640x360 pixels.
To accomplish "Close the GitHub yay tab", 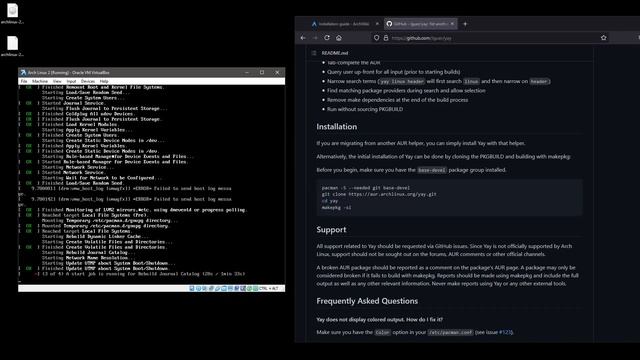I will click(452, 24).
